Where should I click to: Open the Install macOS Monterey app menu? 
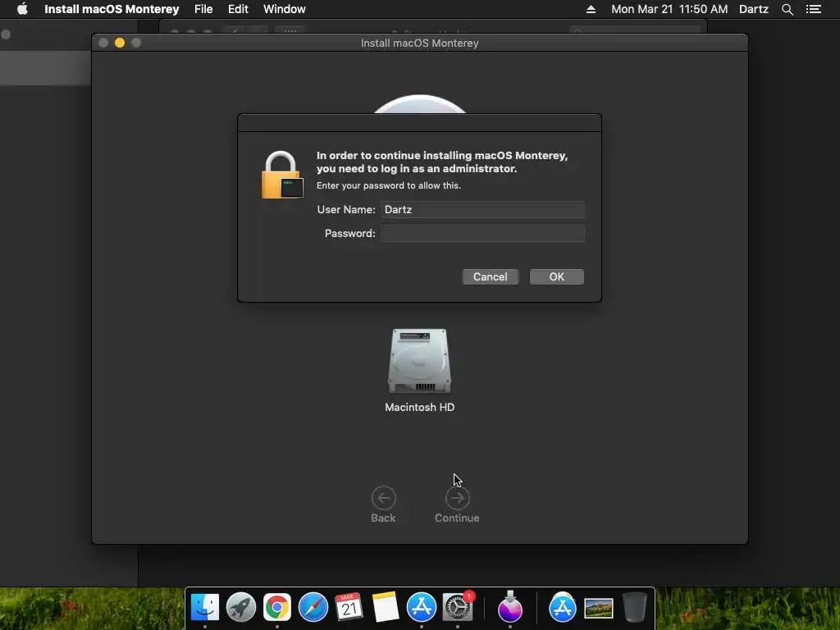(x=112, y=9)
